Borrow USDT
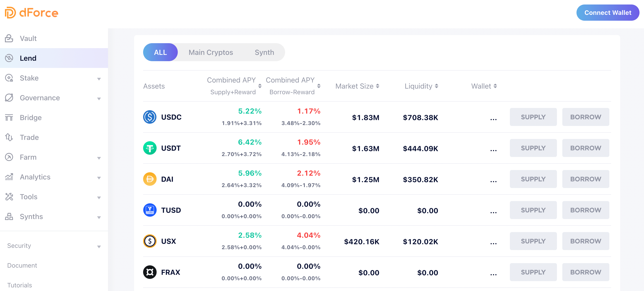The image size is (644, 291). point(586,148)
